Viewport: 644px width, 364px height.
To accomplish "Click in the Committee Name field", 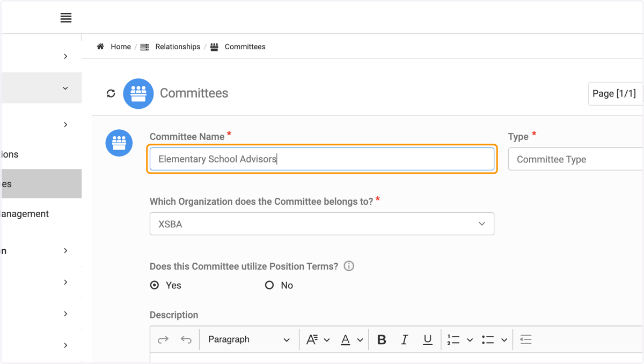I will tap(322, 159).
